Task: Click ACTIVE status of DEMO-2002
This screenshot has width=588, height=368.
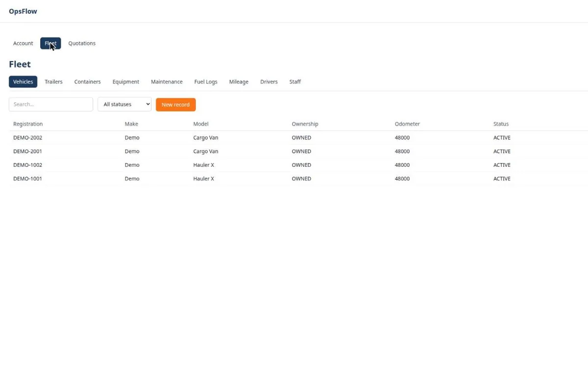Action: [x=502, y=138]
